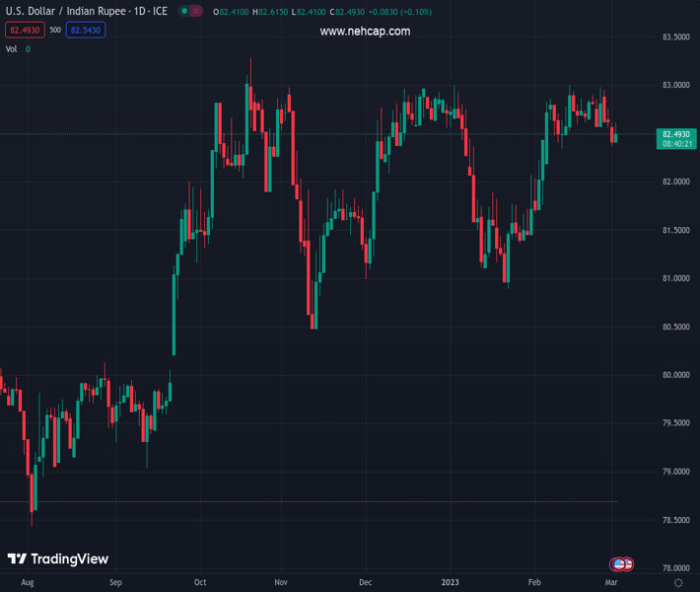Click the Aug label on time axis
700x592 pixels.
(x=28, y=583)
